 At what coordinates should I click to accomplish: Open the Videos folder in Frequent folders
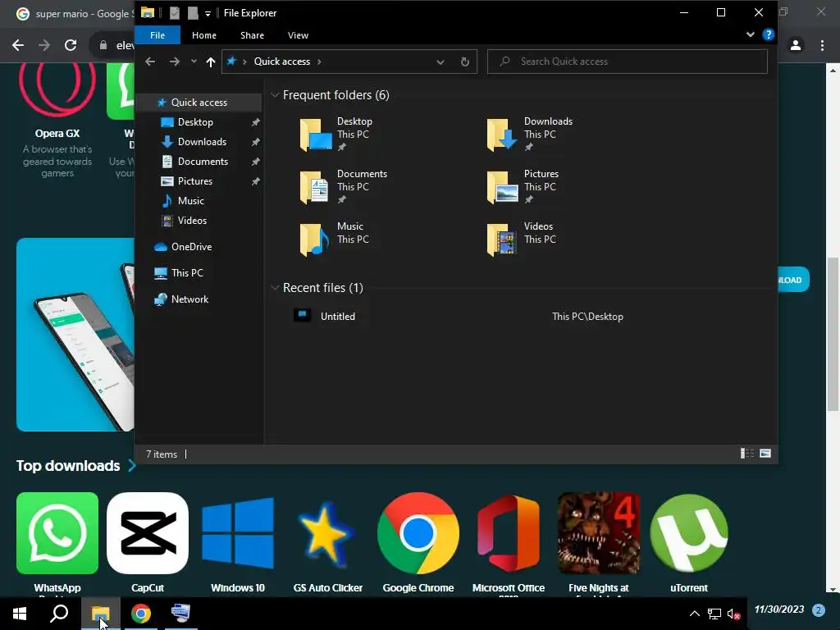click(x=521, y=239)
